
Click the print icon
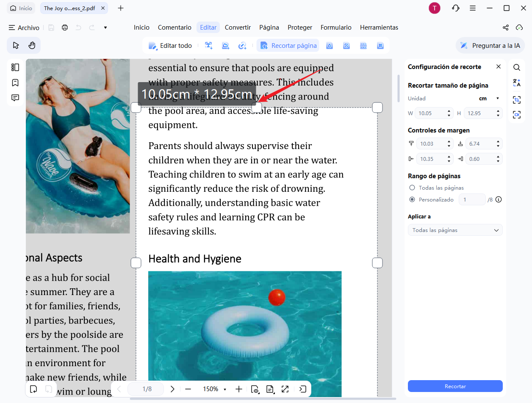point(64,28)
